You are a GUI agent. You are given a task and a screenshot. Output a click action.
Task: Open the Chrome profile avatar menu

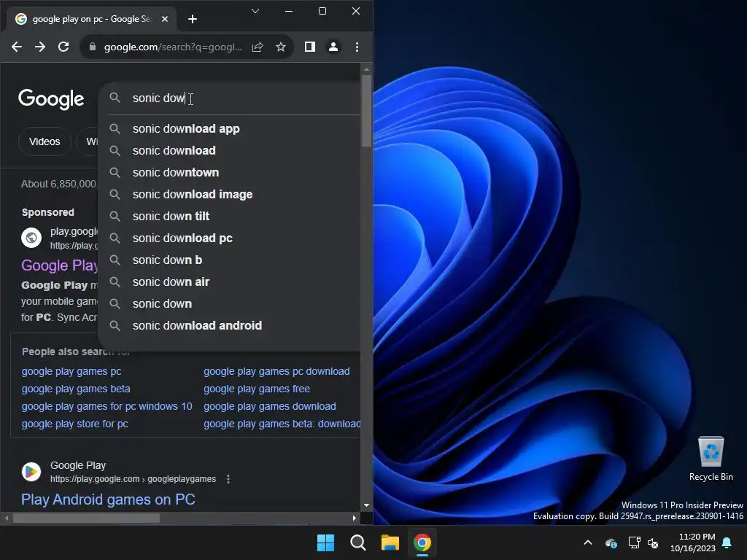[333, 47]
